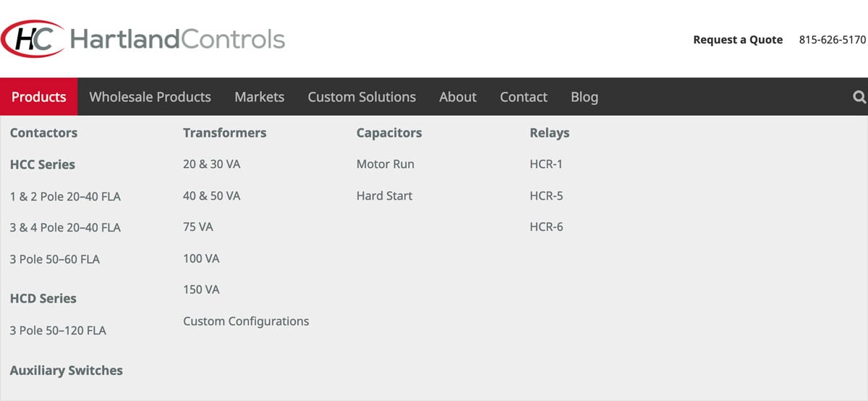
Task: Choose the 75 VA transformer link
Action: tap(198, 227)
